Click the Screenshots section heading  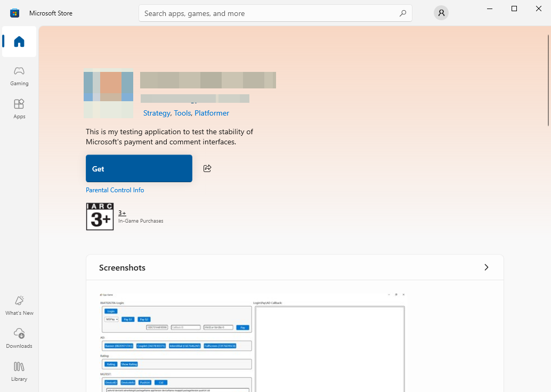point(122,268)
